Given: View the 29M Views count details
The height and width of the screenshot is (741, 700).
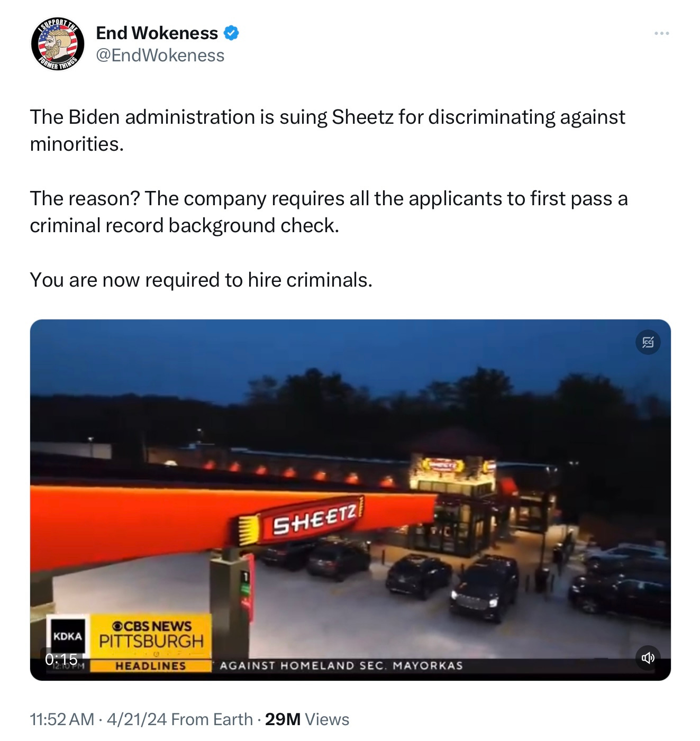Looking at the screenshot, I should pos(307,719).
